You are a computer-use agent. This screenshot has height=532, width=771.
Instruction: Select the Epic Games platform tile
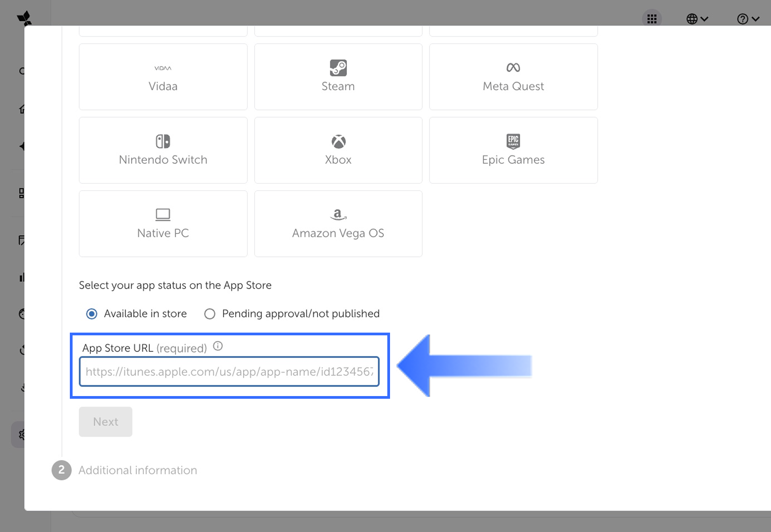coord(513,150)
